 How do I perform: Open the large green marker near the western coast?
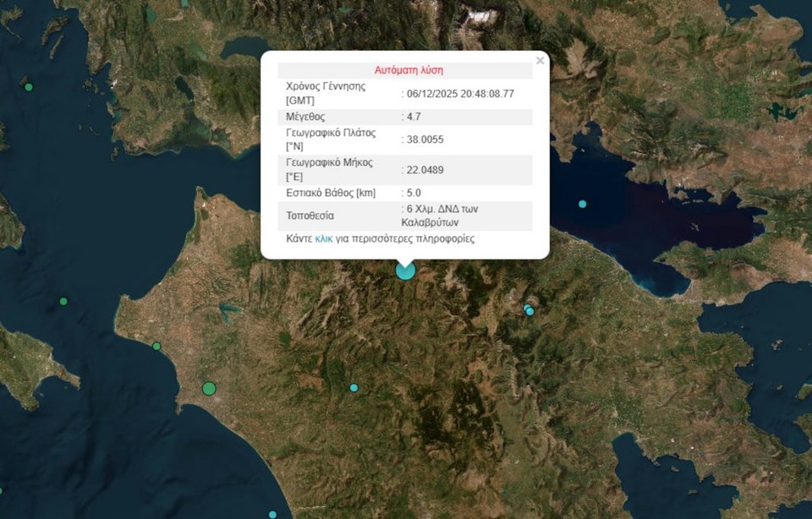pos(209,389)
